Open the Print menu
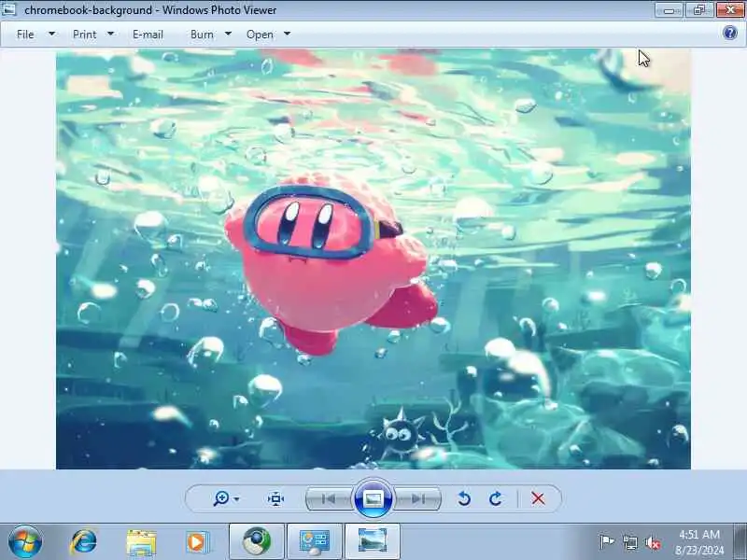The image size is (747, 560). [x=84, y=35]
